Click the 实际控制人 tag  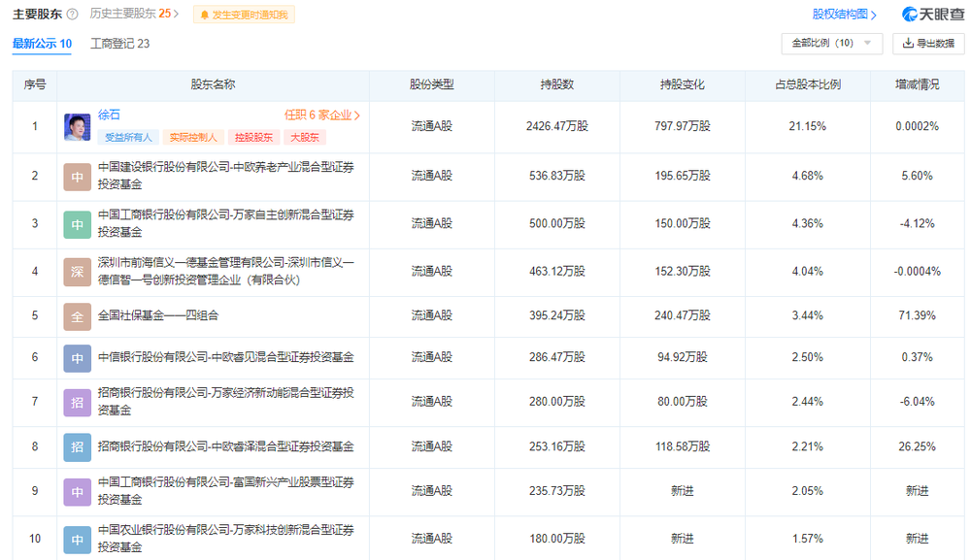(x=193, y=138)
